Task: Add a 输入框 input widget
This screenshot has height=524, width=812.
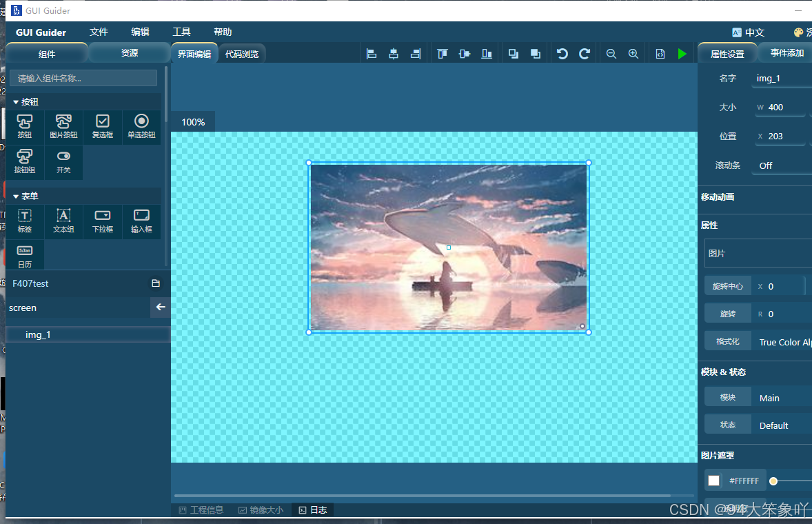Action: pyautogui.click(x=141, y=221)
